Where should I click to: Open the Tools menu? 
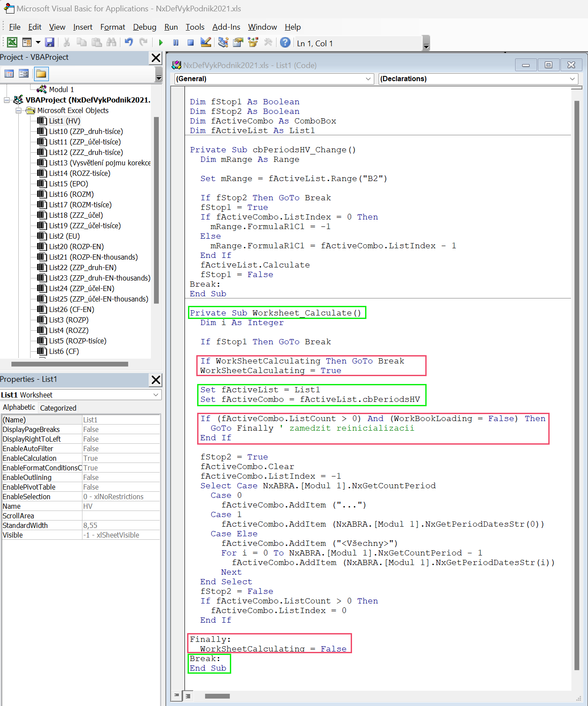[x=195, y=27]
